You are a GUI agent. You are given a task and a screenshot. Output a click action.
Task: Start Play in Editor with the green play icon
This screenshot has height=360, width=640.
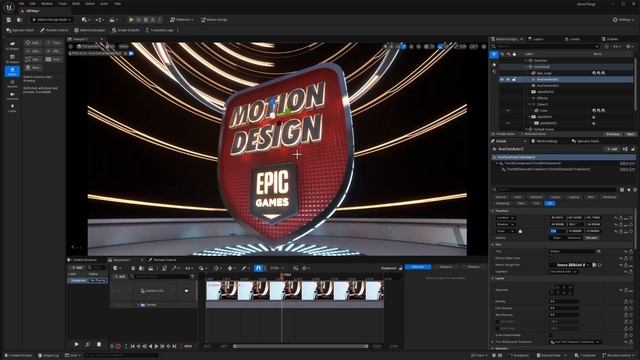(x=131, y=20)
